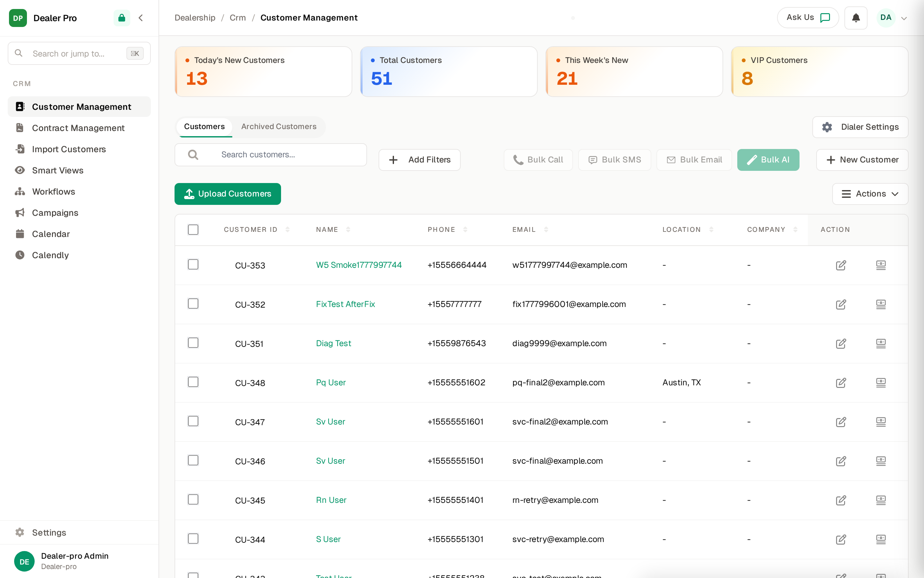Open details card icon for CU-351

coord(881,343)
